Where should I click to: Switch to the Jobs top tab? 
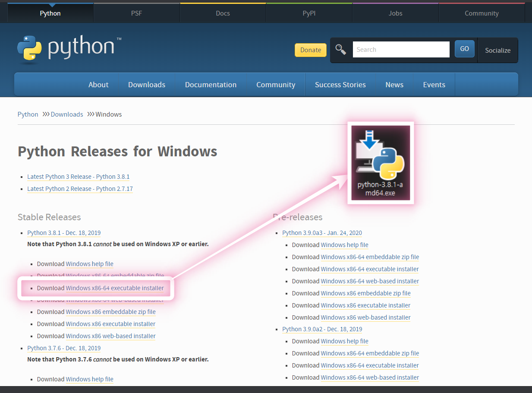click(396, 13)
